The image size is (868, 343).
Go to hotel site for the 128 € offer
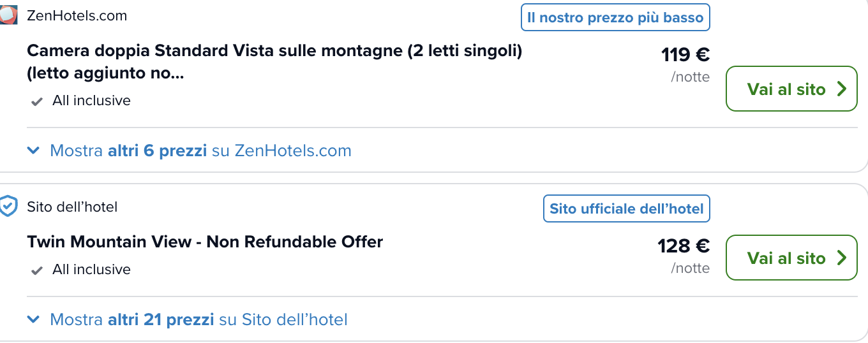[791, 258]
